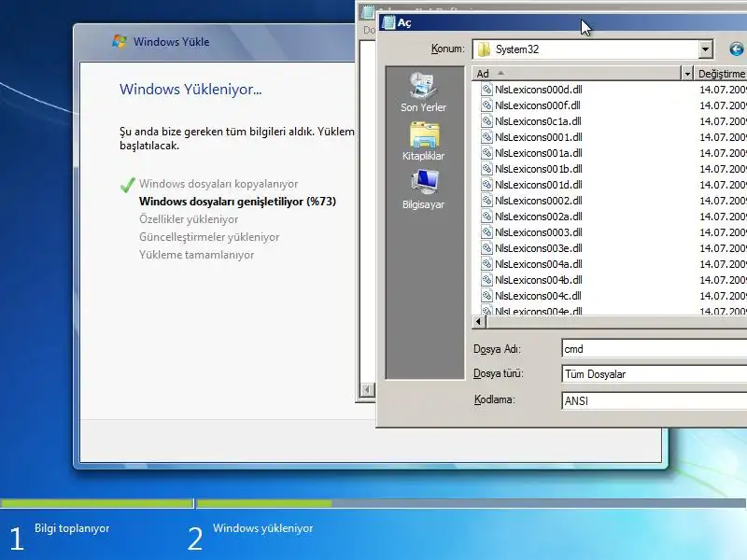Click the 'Bilgi toplanıyor' stage progress bar

97,503
